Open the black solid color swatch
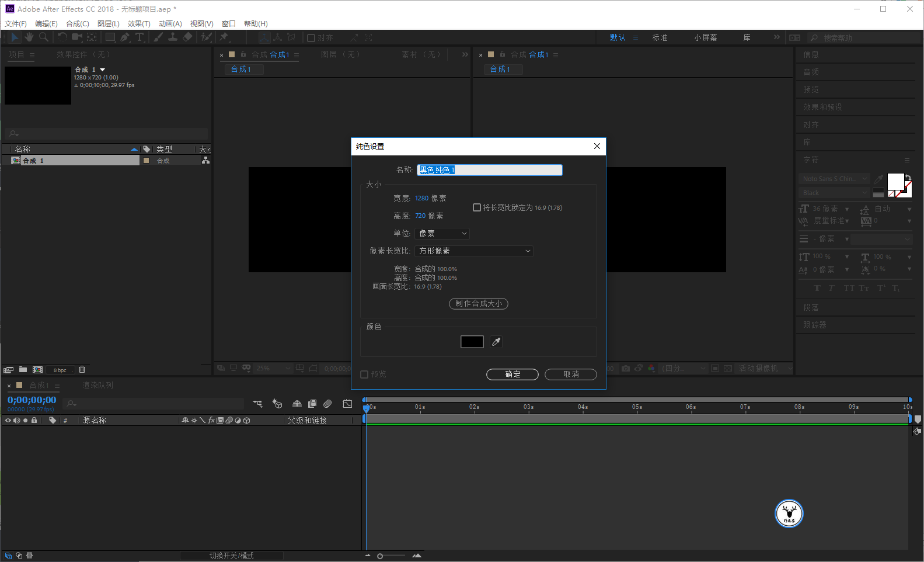 [472, 342]
